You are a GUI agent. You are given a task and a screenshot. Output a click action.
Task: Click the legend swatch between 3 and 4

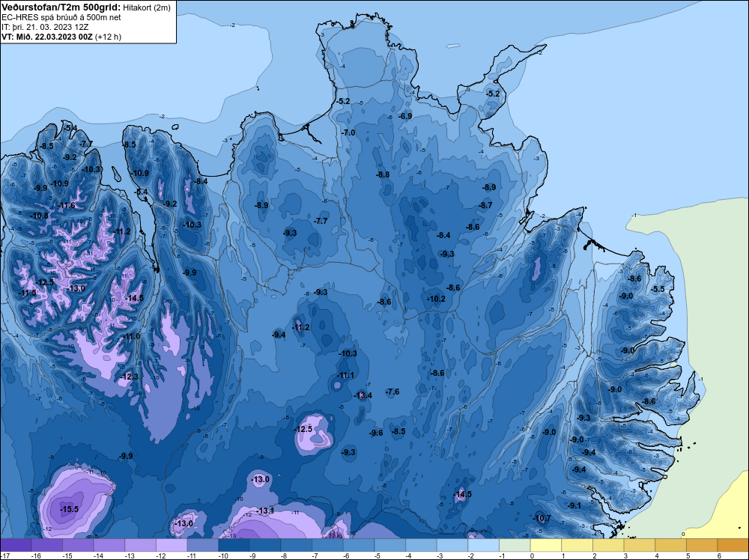coord(640,545)
